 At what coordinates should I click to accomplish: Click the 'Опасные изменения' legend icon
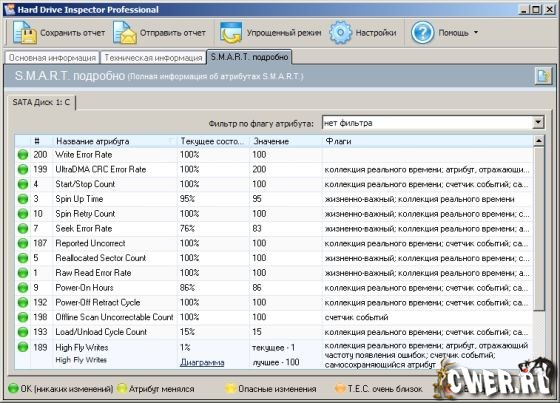[x=231, y=388]
